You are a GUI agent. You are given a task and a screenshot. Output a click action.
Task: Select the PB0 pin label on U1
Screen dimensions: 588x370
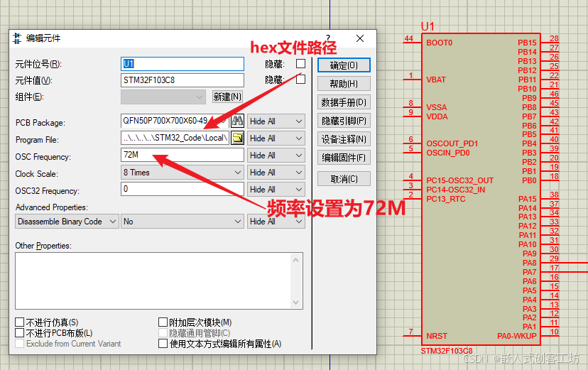[529, 180]
